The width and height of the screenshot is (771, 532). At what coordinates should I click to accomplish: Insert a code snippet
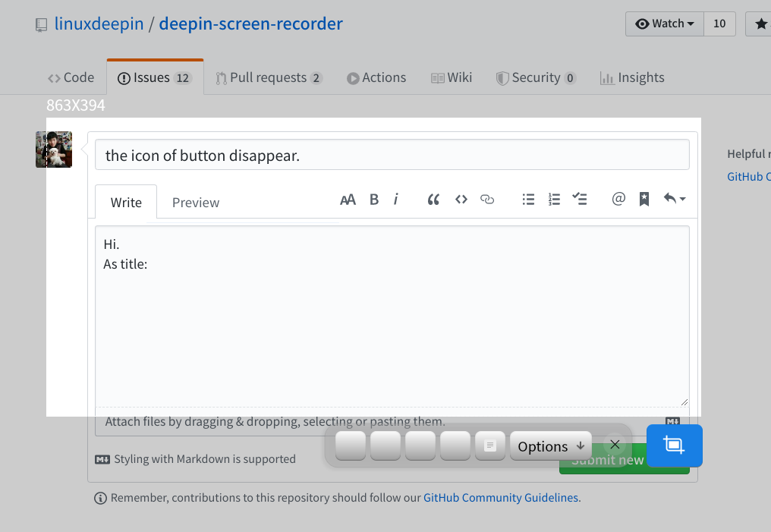coord(461,199)
